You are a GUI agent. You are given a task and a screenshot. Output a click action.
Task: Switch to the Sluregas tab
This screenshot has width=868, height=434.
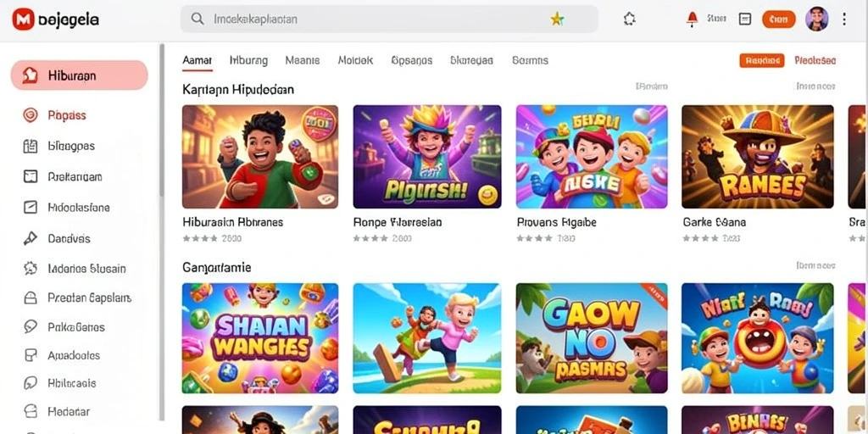(471, 60)
